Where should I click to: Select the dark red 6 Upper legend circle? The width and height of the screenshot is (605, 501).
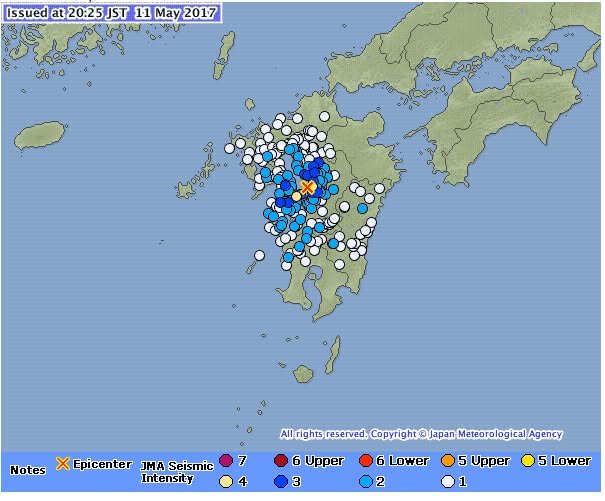282,462
